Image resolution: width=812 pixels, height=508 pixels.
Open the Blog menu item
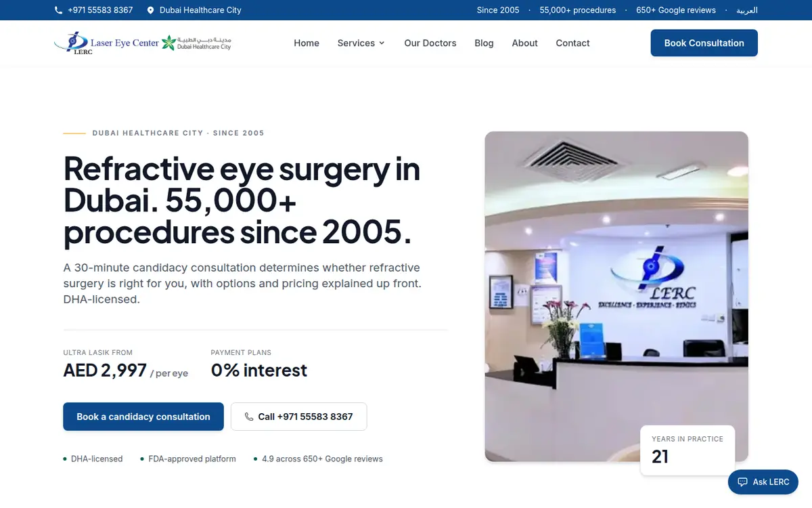484,43
